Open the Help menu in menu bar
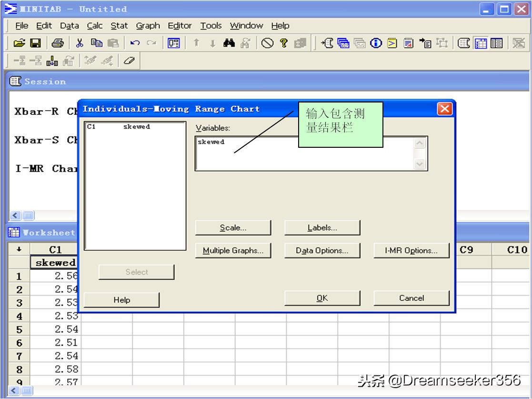532x399 pixels. pos(280,26)
